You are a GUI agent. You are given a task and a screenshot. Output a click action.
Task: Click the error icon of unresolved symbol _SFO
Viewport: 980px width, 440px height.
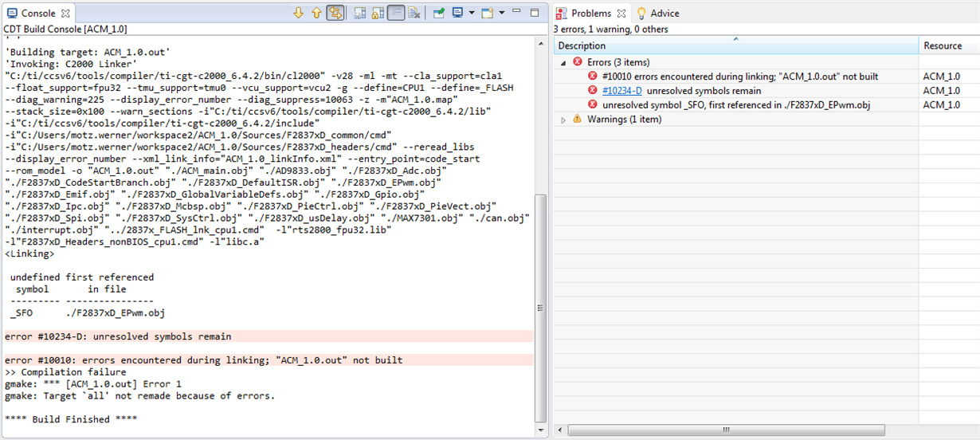coord(593,105)
